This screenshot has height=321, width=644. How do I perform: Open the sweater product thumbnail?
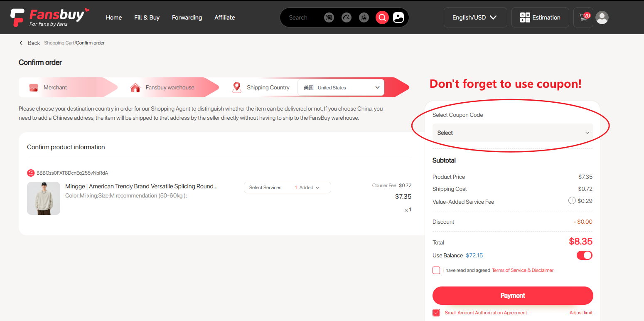tap(44, 198)
